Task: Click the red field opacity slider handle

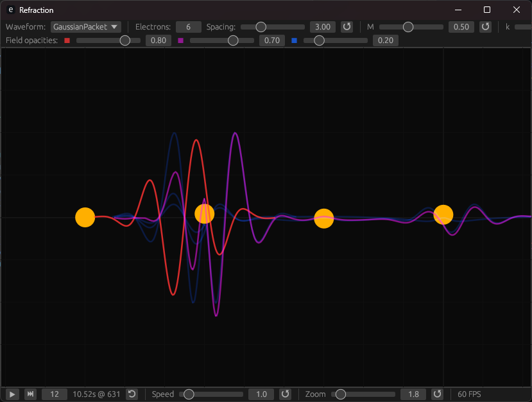Action: coord(125,40)
